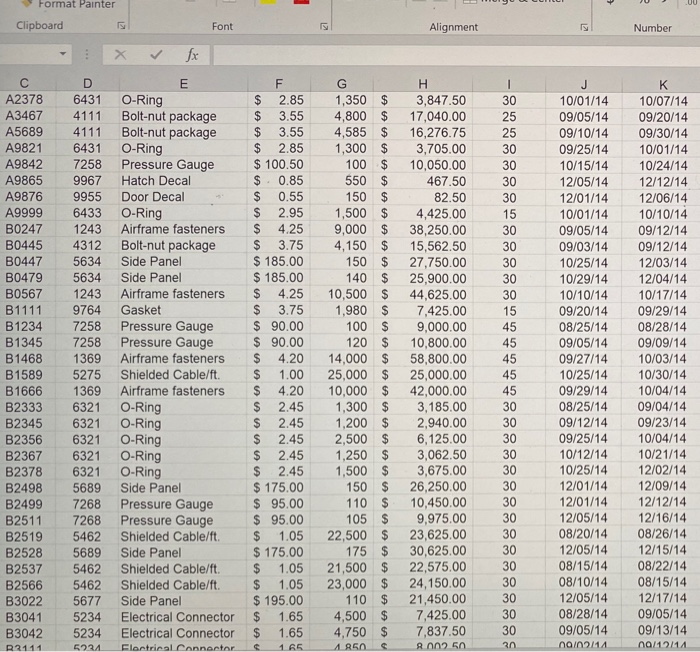The image size is (700, 652).
Task: Select the 30,625.00 total cell
Action: pos(423,551)
